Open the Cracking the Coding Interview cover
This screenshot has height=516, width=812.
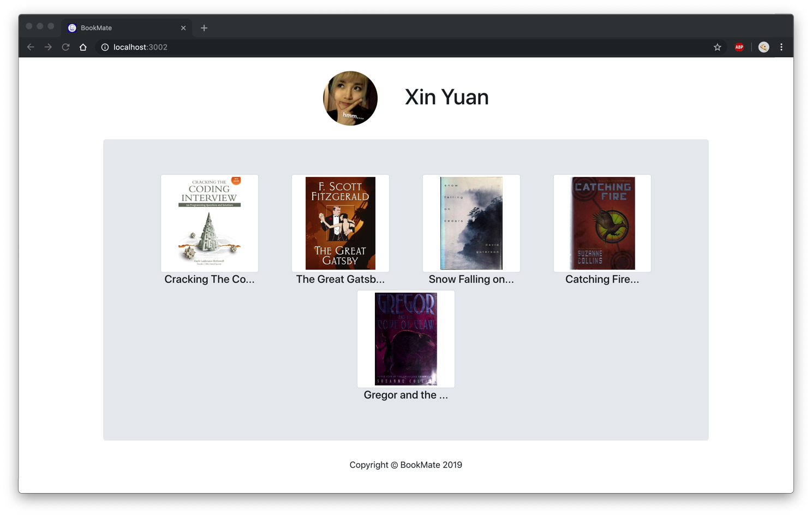pyautogui.click(x=210, y=223)
